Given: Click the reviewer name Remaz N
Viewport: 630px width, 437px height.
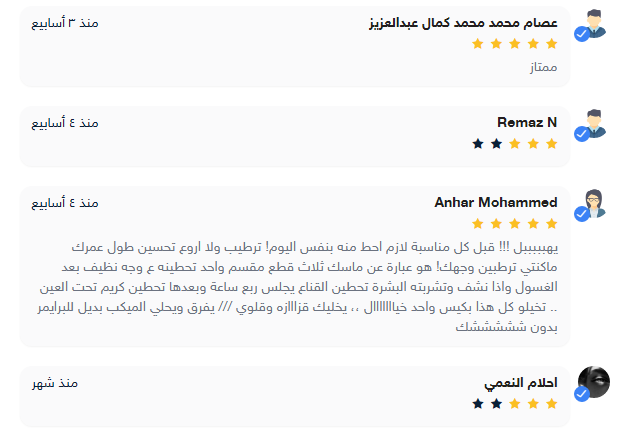Looking at the screenshot, I should point(527,123).
